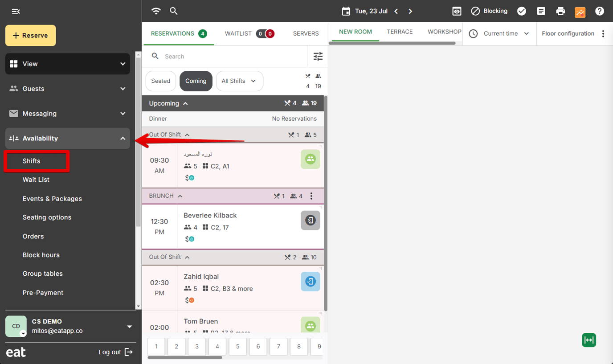This screenshot has width=613, height=364.
Task: Open Shifts under Availability
Action: click(x=32, y=161)
